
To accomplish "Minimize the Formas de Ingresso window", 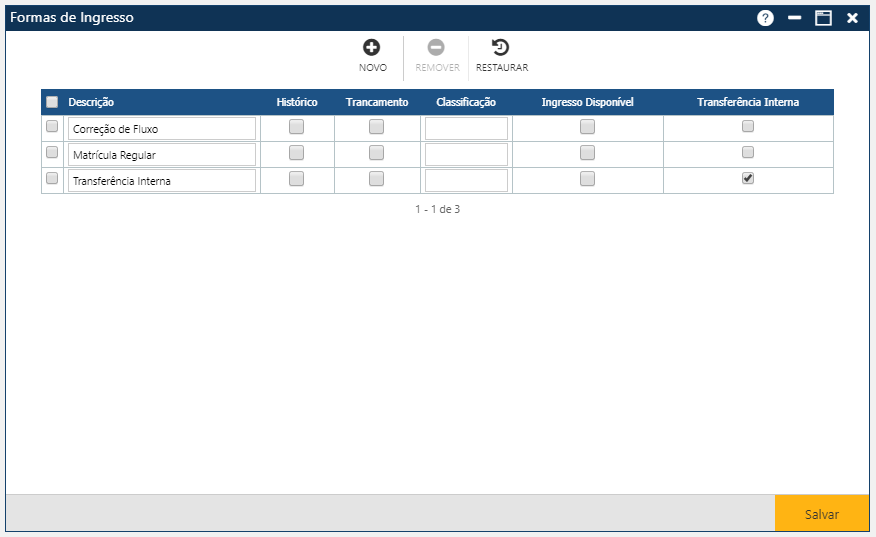I will click(794, 18).
